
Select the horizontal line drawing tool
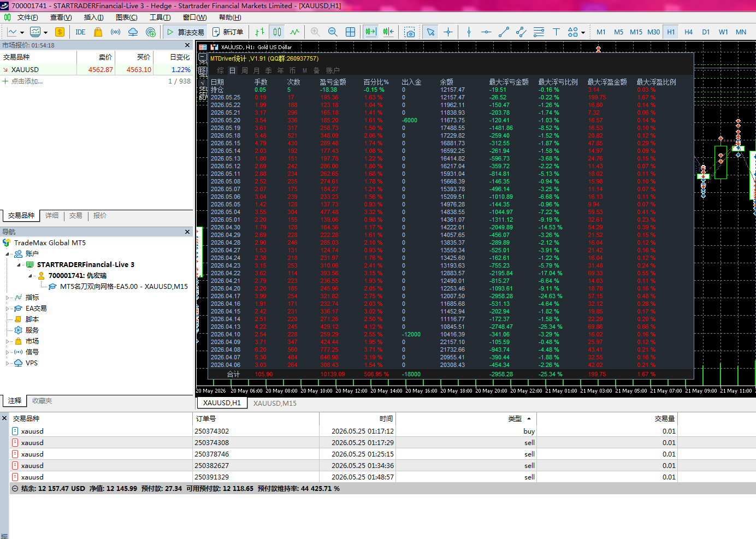click(x=486, y=32)
